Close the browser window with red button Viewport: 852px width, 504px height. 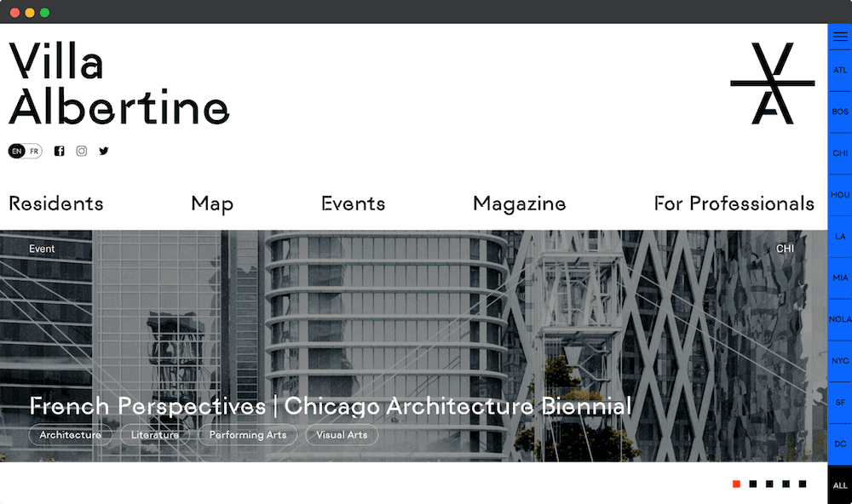[x=14, y=13]
